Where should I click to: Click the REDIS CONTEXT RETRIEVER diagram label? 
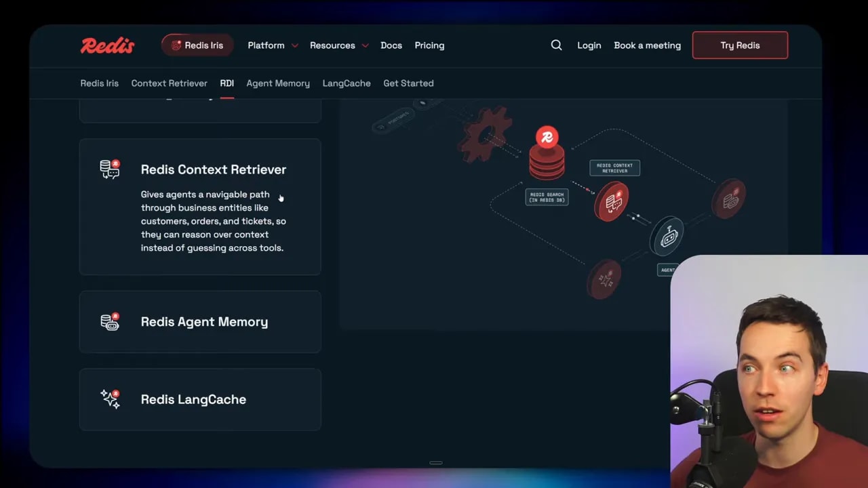[x=614, y=168]
